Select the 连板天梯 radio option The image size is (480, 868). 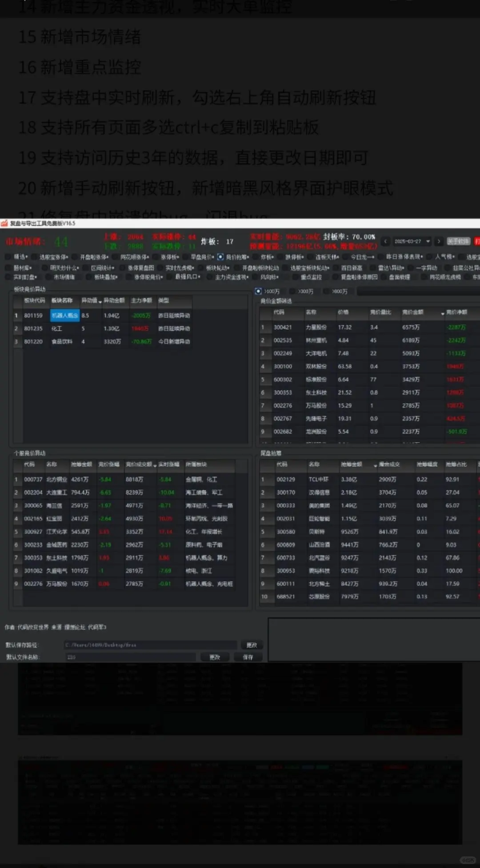click(x=324, y=257)
